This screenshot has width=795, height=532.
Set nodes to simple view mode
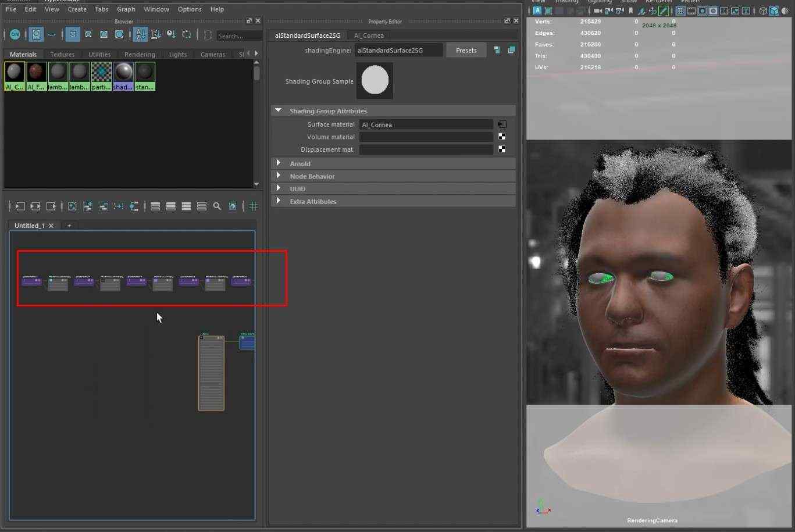click(x=155, y=206)
